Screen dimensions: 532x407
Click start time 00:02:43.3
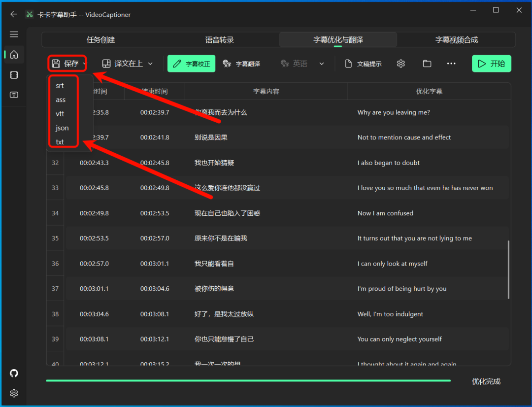(94, 163)
